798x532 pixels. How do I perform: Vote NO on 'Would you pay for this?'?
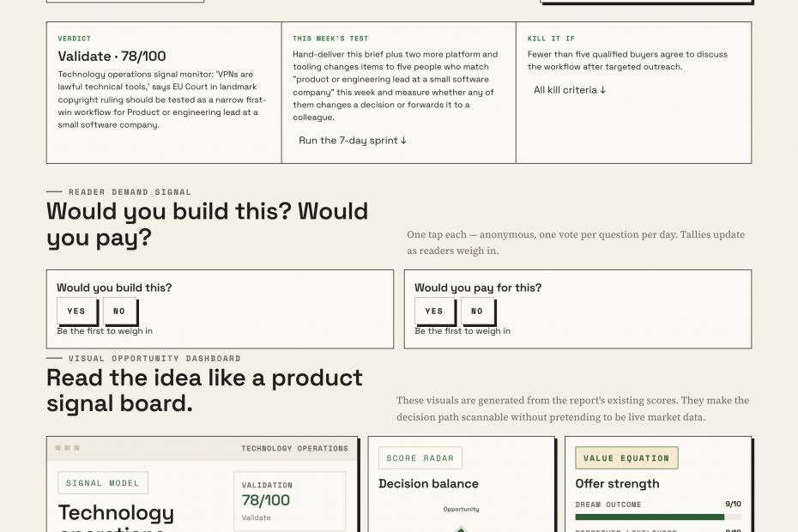[x=477, y=311]
